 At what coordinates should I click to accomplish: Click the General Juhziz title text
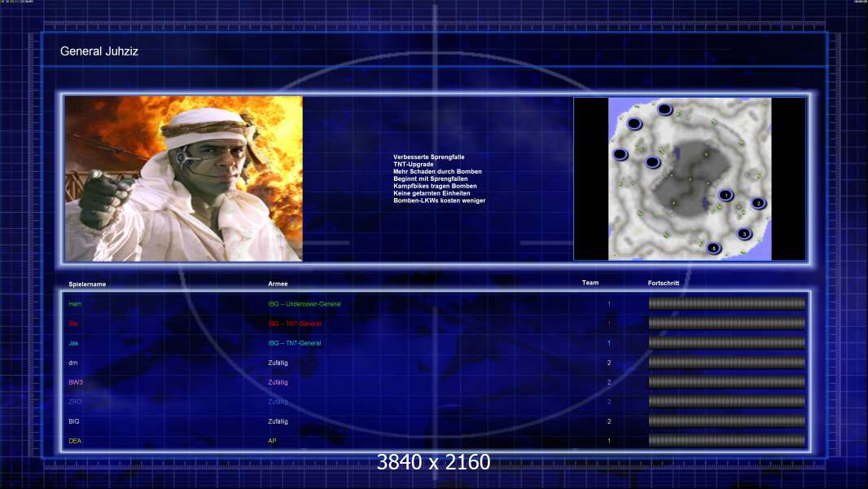click(x=99, y=51)
